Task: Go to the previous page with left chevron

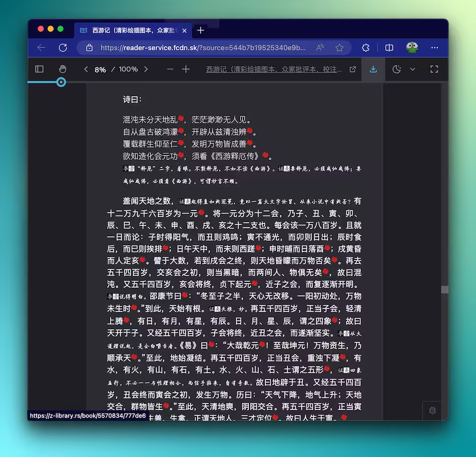Action: 86,69
